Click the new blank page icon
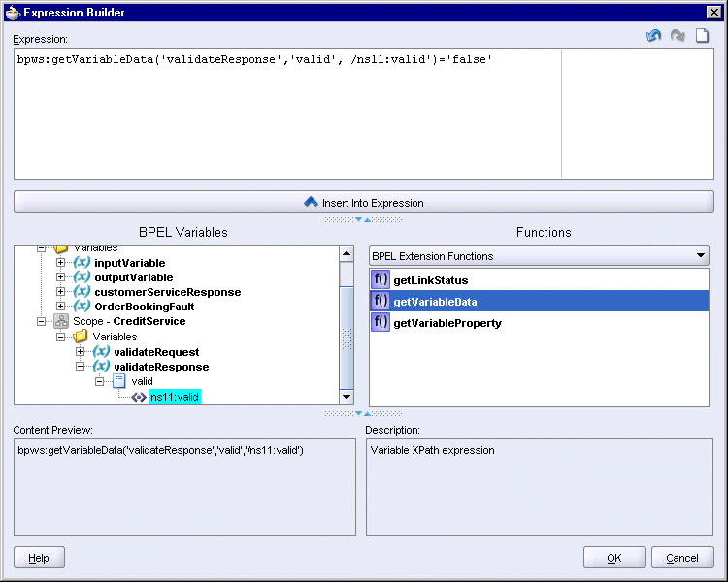 [702, 35]
